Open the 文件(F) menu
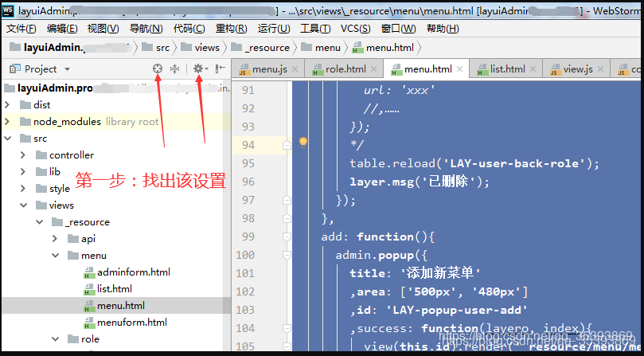The image size is (644, 356). 21,29
